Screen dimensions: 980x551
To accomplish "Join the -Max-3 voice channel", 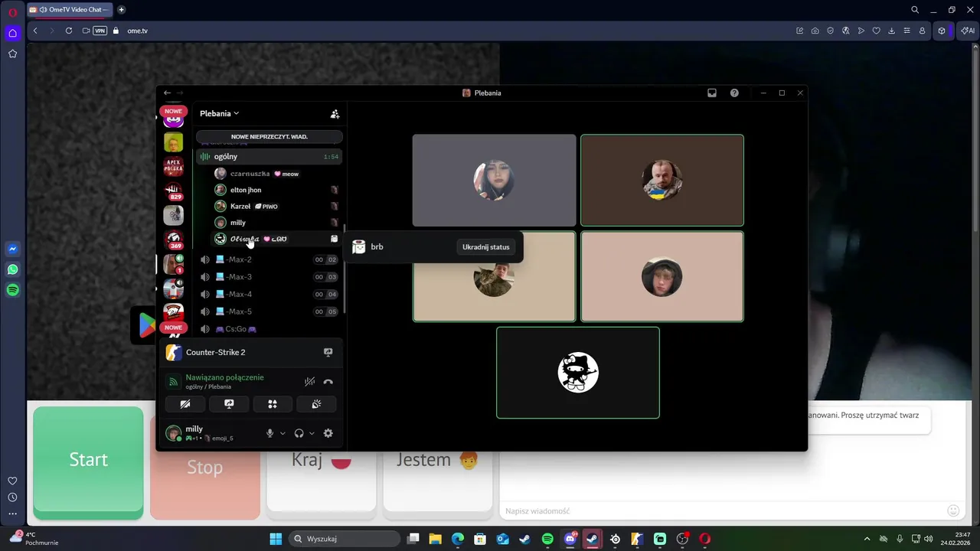I will point(268,277).
